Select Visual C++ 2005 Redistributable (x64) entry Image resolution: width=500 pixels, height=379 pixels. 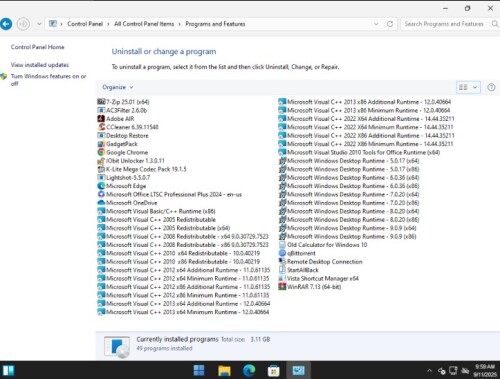[164, 228]
